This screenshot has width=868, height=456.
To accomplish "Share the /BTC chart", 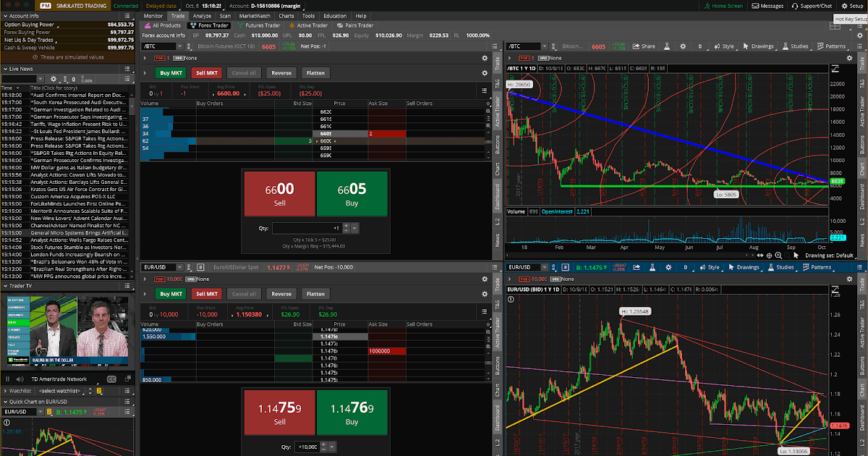I will (x=644, y=46).
